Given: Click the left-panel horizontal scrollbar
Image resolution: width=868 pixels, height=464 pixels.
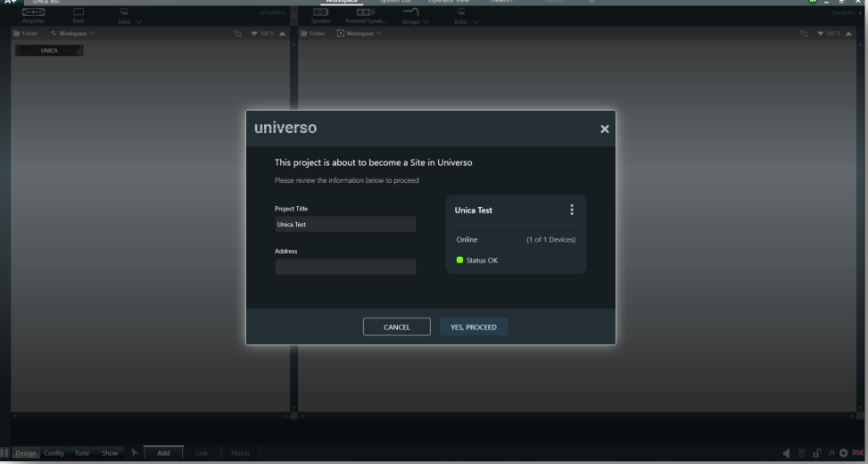Looking at the screenshot, I should tap(150, 415).
